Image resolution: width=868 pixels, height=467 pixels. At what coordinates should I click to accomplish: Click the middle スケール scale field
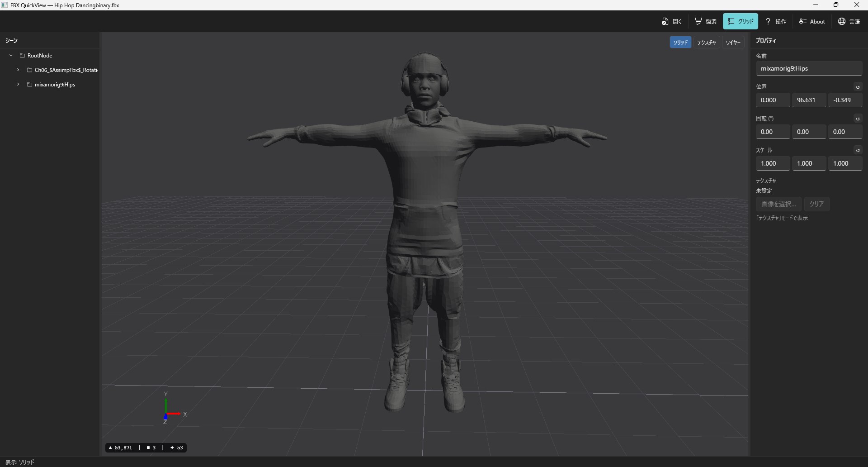pyautogui.click(x=809, y=163)
